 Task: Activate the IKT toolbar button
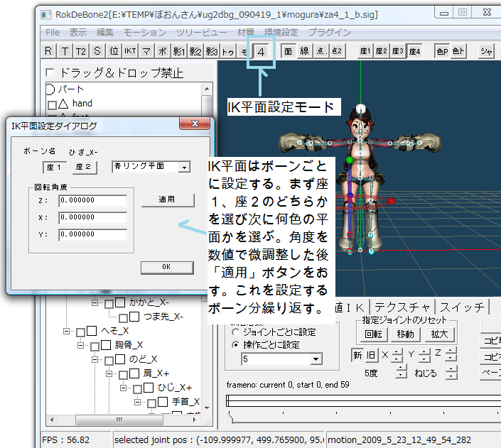point(130,51)
